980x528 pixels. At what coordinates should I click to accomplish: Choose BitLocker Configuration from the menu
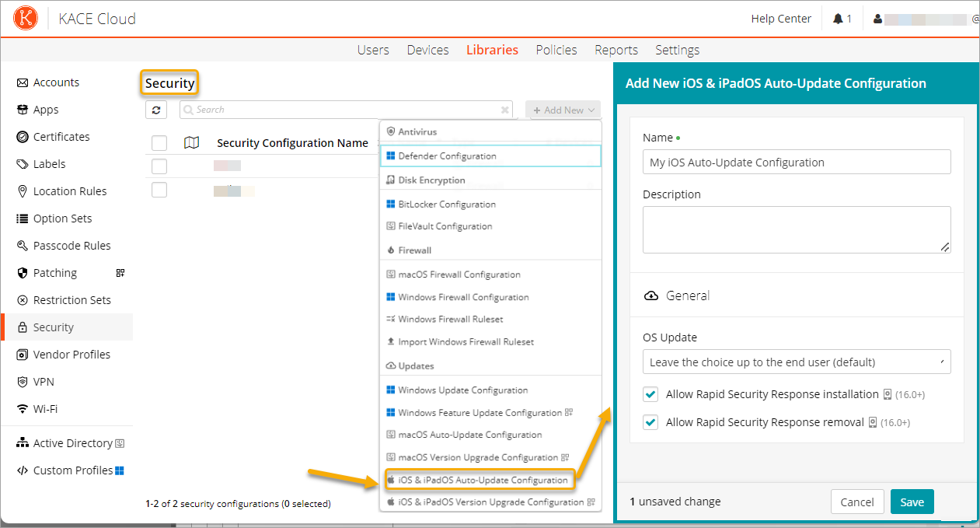tap(447, 205)
